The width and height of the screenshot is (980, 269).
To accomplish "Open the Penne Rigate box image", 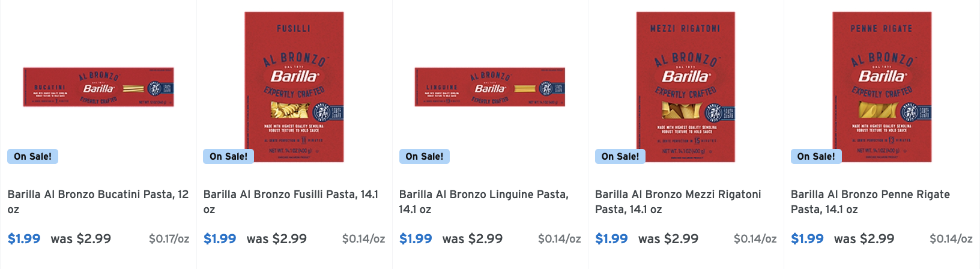I will (x=882, y=87).
